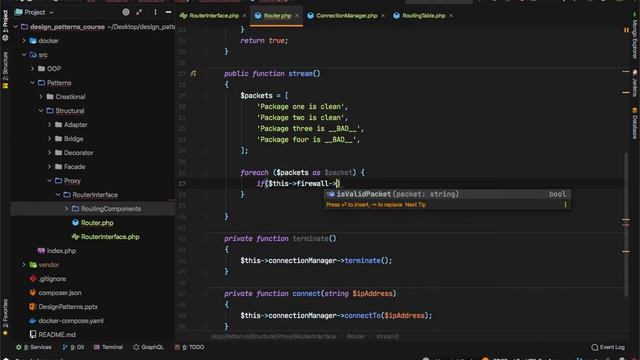The height and width of the screenshot is (360, 640).
Task: Open the Event Log
Action: click(608, 347)
